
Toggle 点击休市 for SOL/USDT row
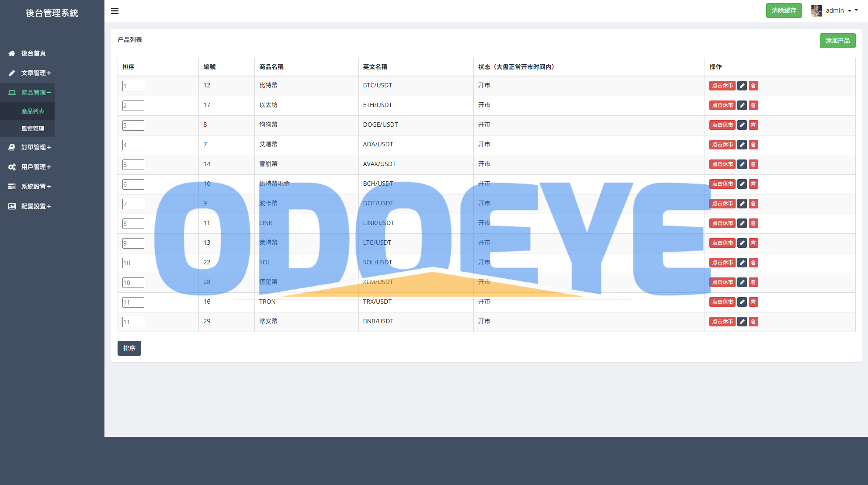[x=722, y=263]
